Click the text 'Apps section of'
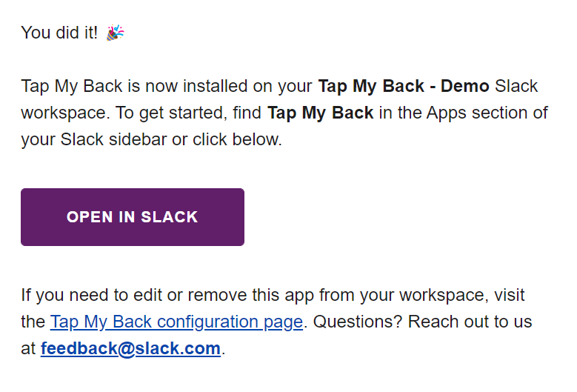577x392 pixels. click(x=487, y=113)
